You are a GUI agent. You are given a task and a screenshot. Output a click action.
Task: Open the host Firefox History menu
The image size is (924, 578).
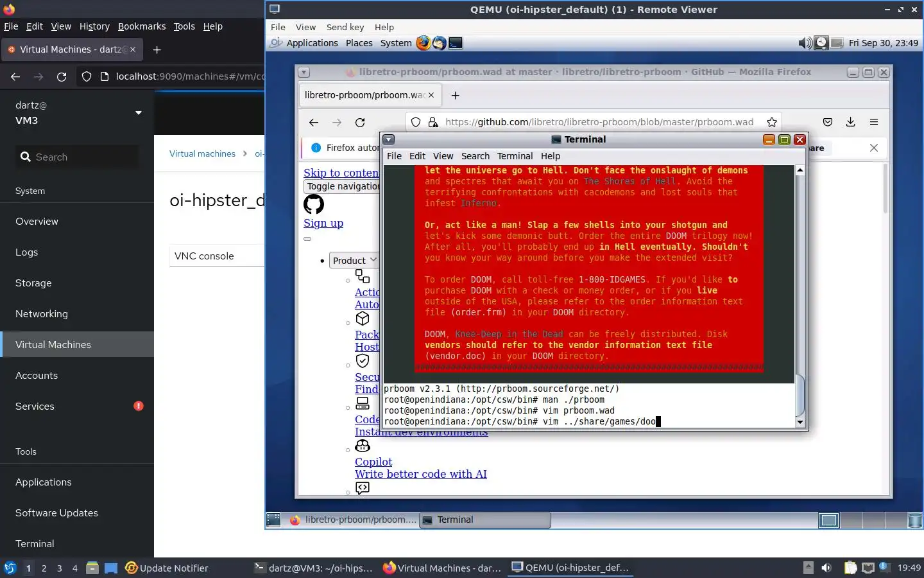pyautogui.click(x=94, y=26)
